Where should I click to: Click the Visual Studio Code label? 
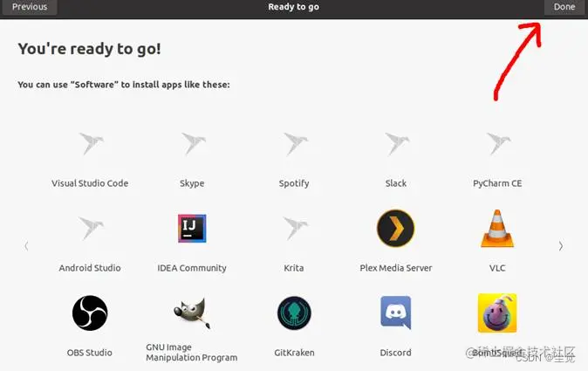click(90, 183)
